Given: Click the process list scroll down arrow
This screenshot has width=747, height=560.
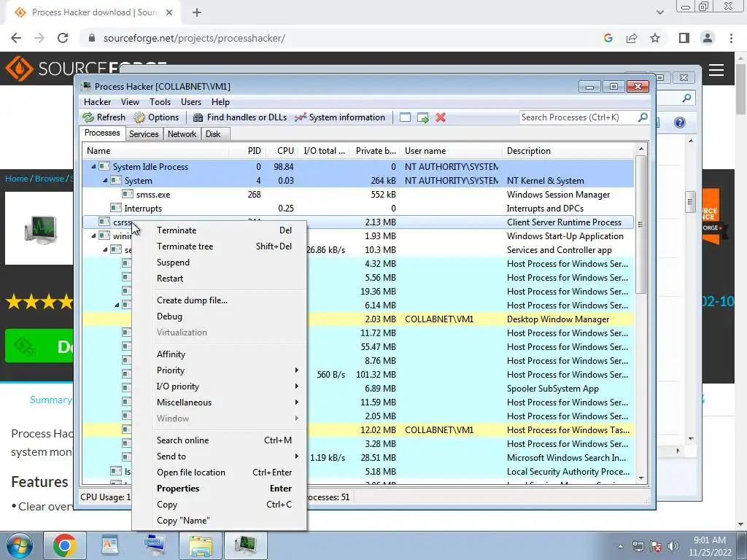Looking at the screenshot, I should [x=641, y=478].
